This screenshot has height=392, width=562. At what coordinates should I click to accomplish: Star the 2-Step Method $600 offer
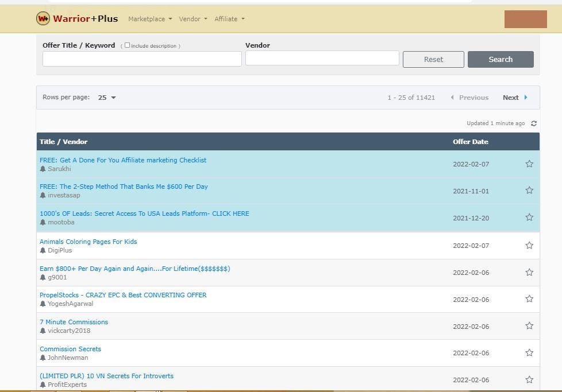(x=529, y=191)
